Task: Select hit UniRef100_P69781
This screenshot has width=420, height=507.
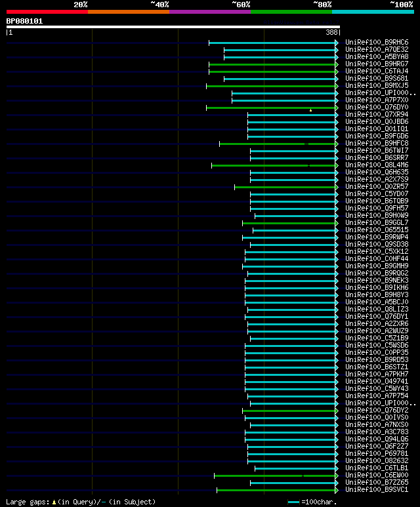Action: (377, 454)
